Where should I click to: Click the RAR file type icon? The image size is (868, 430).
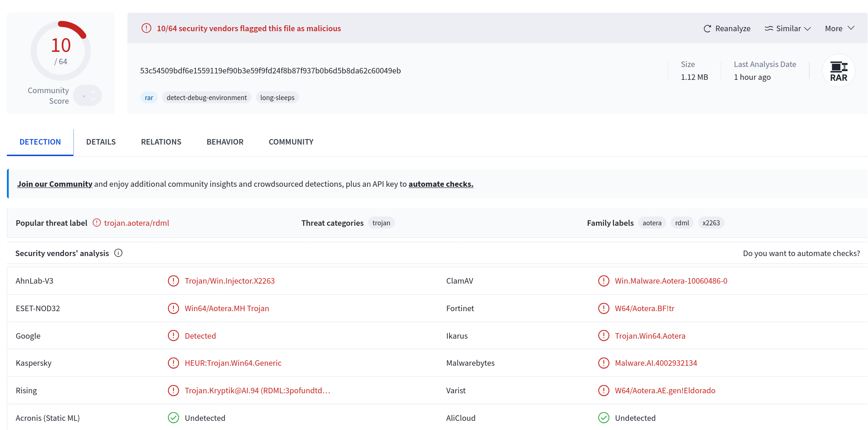(839, 71)
